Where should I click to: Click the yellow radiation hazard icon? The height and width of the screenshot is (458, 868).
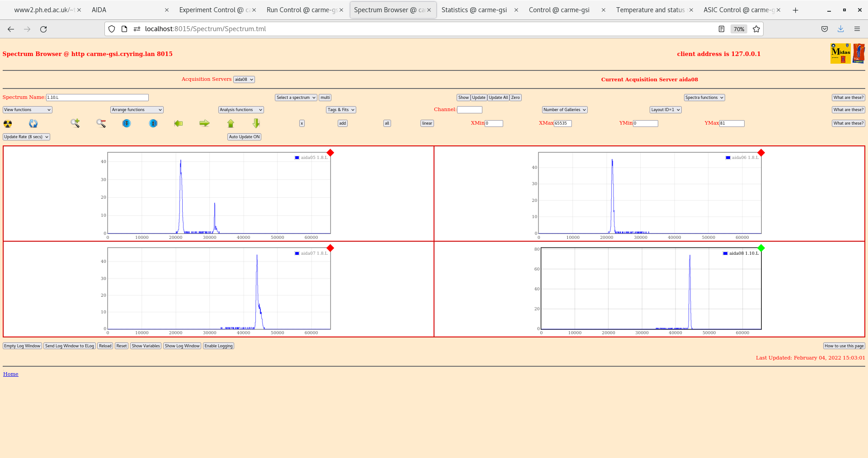(8, 124)
